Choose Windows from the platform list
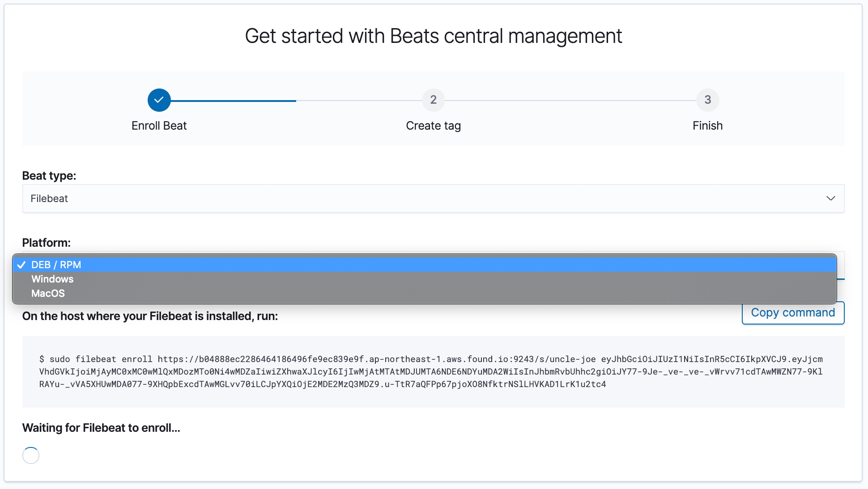This screenshot has height=489, width=868. click(x=52, y=279)
